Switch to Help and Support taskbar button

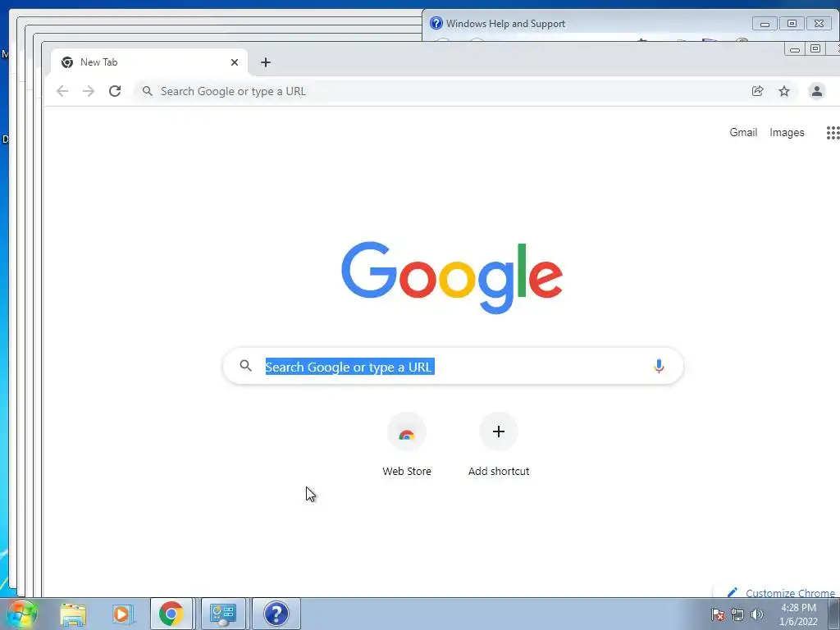(276, 614)
